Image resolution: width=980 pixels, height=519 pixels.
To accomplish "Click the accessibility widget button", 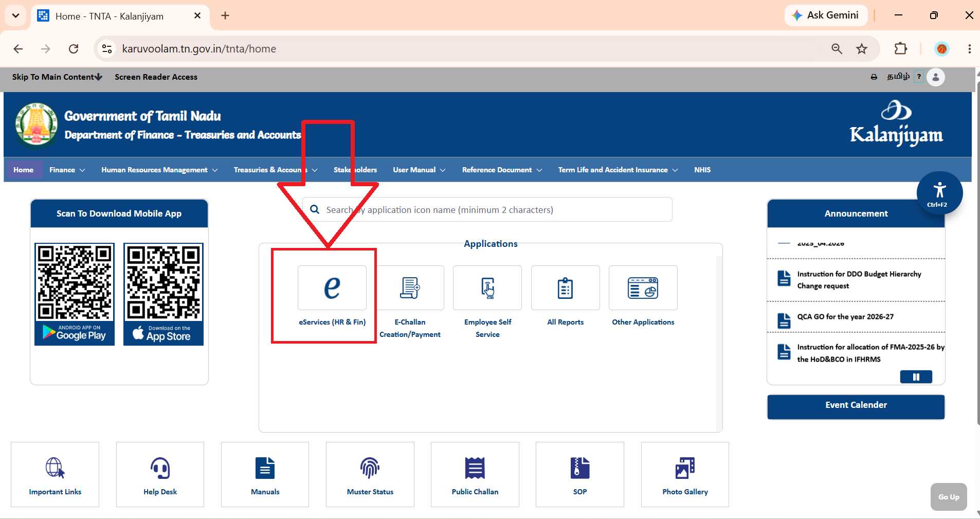I will tap(940, 194).
